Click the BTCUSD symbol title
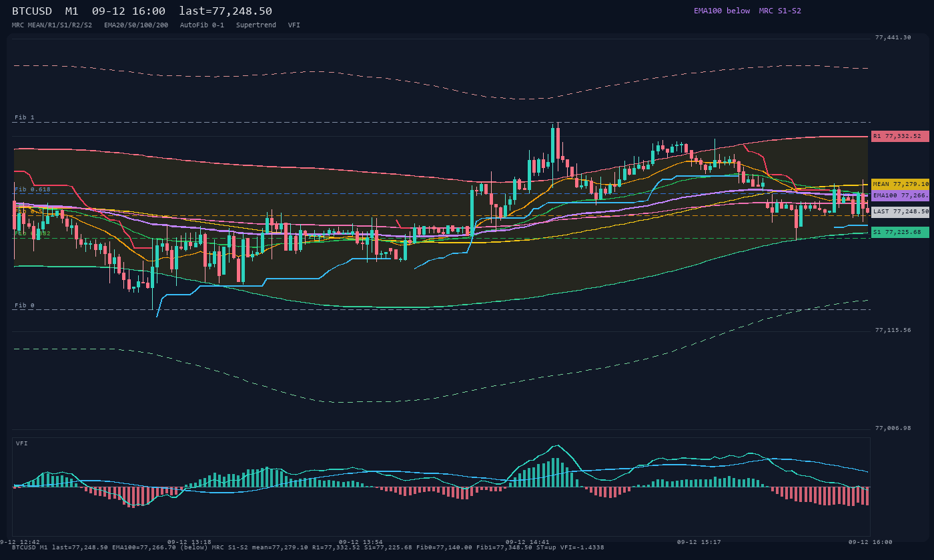934x560 pixels. 32,11
